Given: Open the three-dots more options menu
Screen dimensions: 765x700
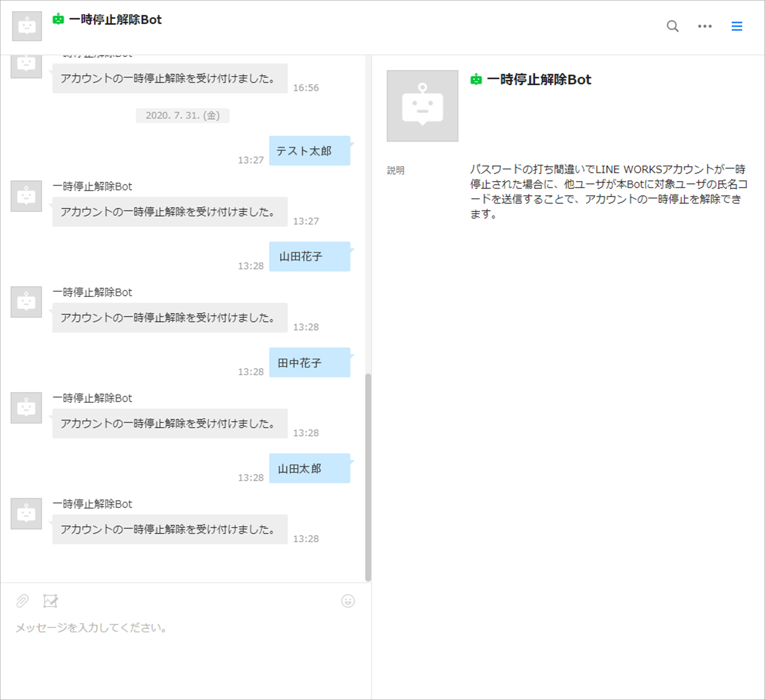Looking at the screenshot, I should (x=705, y=26).
